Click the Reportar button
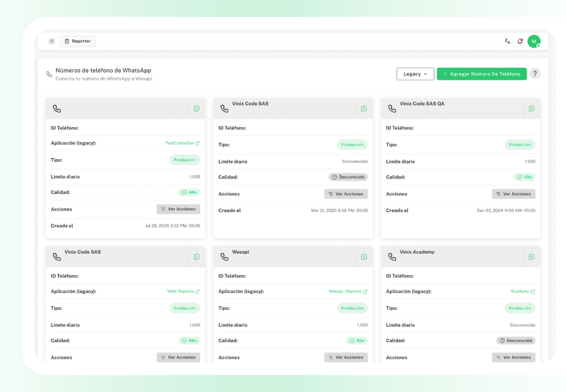 tap(78, 41)
